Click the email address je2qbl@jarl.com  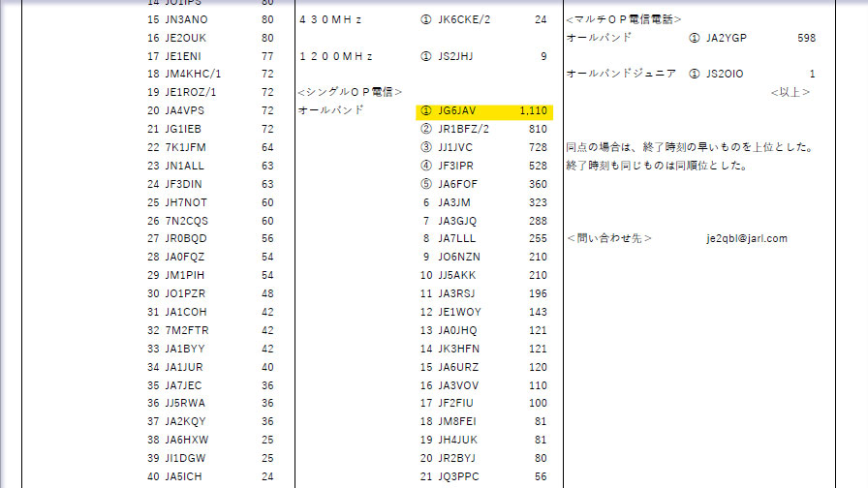coord(747,238)
